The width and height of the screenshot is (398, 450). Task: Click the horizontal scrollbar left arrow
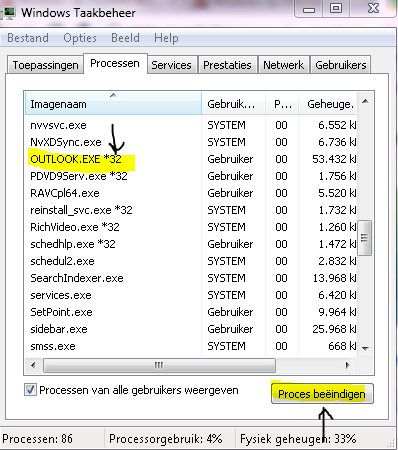[33, 366]
